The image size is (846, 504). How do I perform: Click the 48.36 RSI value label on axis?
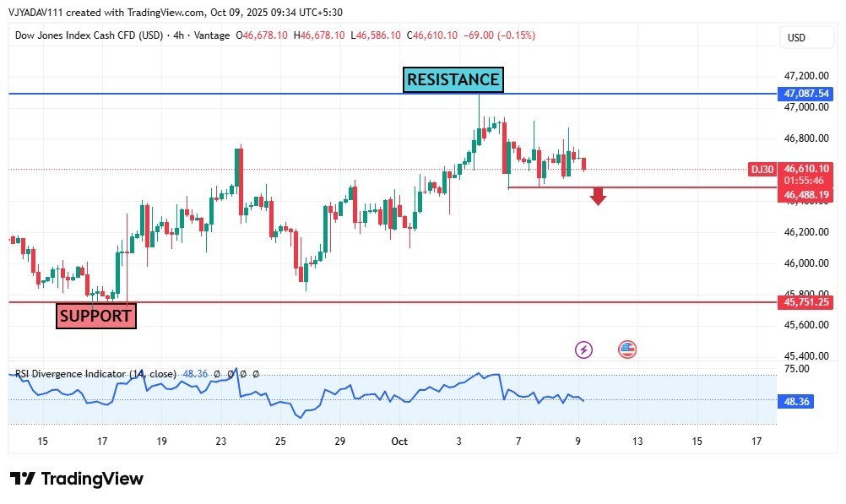798,402
